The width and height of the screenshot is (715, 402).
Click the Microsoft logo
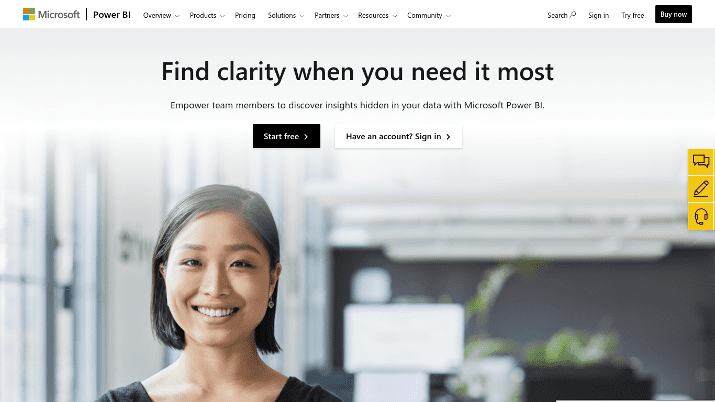pyautogui.click(x=51, y=15)
